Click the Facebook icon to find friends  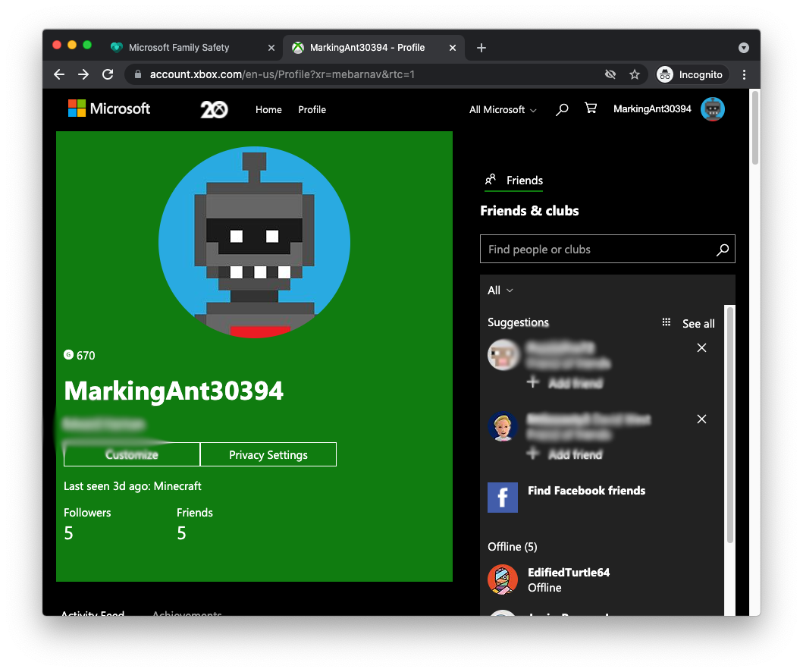(503, 498)
